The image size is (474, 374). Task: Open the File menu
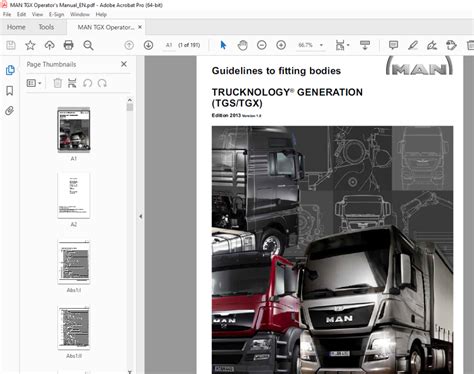7,14
